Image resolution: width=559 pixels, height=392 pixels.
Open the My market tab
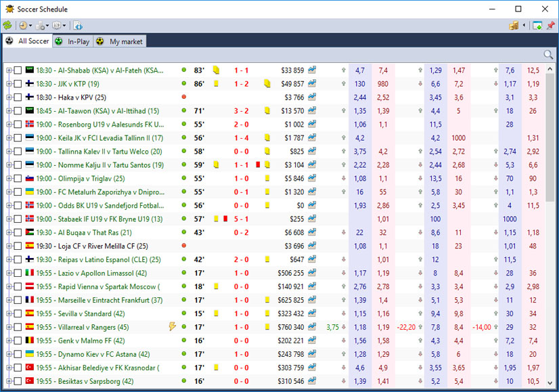[120, 41]
